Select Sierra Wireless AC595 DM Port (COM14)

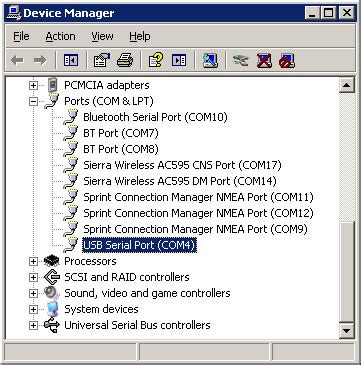pos(180,181)
